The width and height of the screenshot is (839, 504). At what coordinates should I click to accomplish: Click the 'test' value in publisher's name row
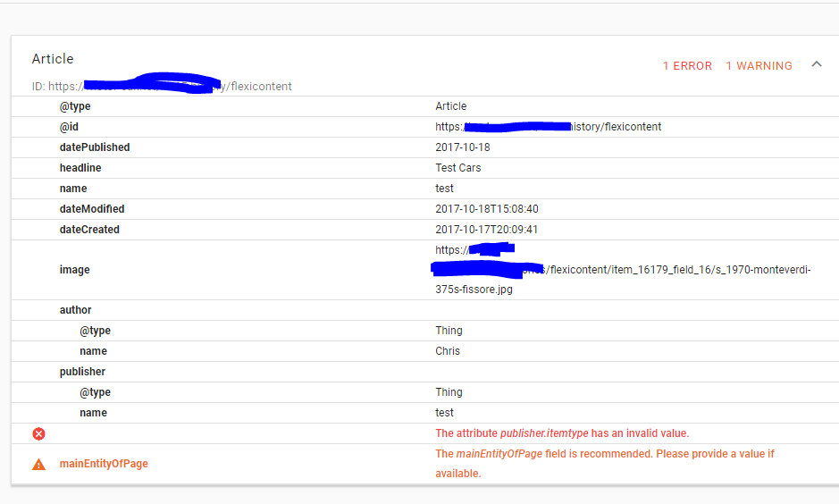[444, 413]
